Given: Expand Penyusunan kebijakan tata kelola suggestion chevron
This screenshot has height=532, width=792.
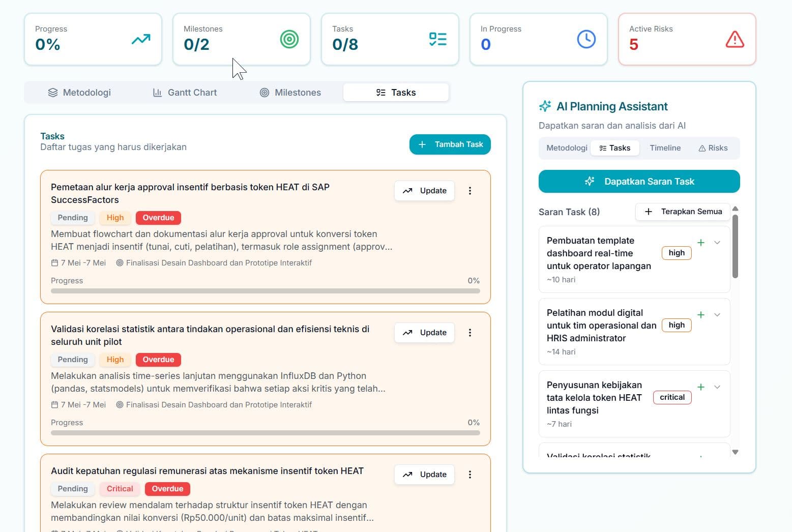Looking at the screenshot, I should (717, 387).
